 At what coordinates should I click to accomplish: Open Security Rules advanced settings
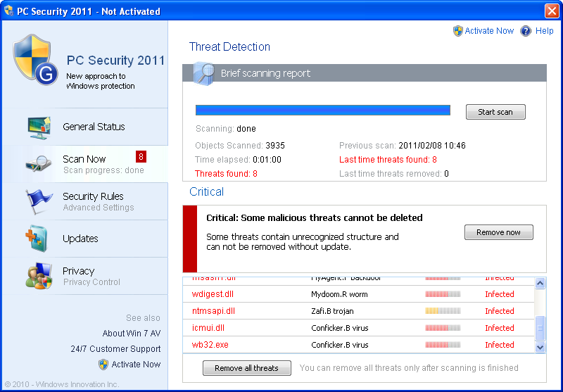[85, 201]
